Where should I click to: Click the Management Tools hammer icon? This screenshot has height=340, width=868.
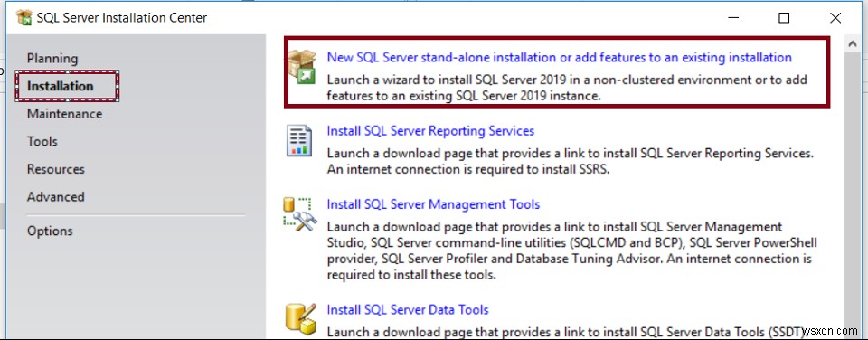pos(299,214)
